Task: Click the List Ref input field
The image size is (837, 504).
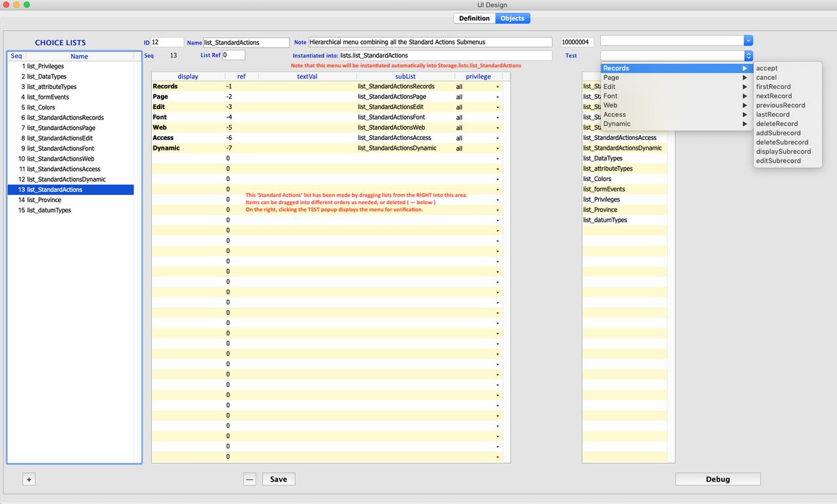Action: pos(233,55)
